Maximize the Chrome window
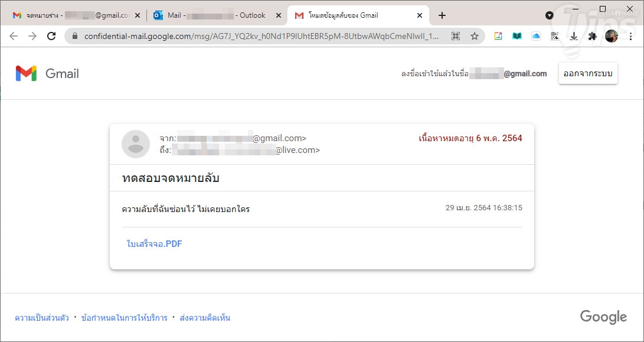The image size is (644, 342). (x=603, y=9)
